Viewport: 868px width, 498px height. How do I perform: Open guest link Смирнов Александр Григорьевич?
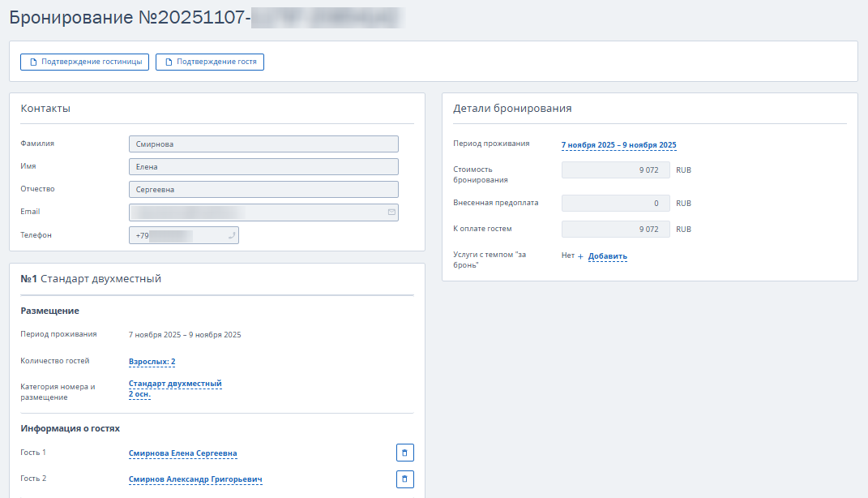[195, 479]
